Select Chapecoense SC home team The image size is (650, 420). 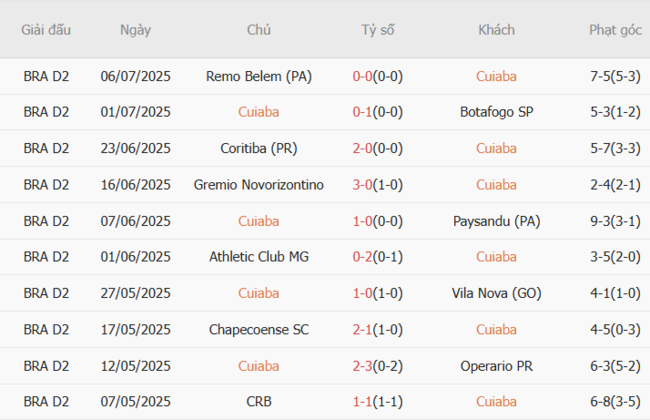click(258, 329)
